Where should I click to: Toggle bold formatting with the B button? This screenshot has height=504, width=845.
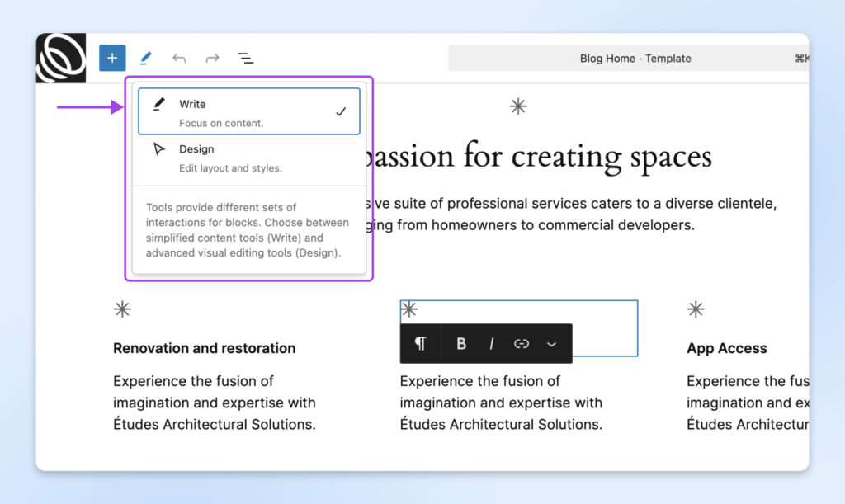[461, 343]
